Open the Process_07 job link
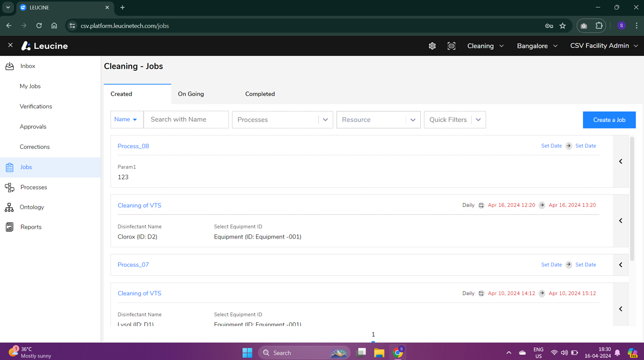Screen dimensions: 644x360 coord(133,265)
